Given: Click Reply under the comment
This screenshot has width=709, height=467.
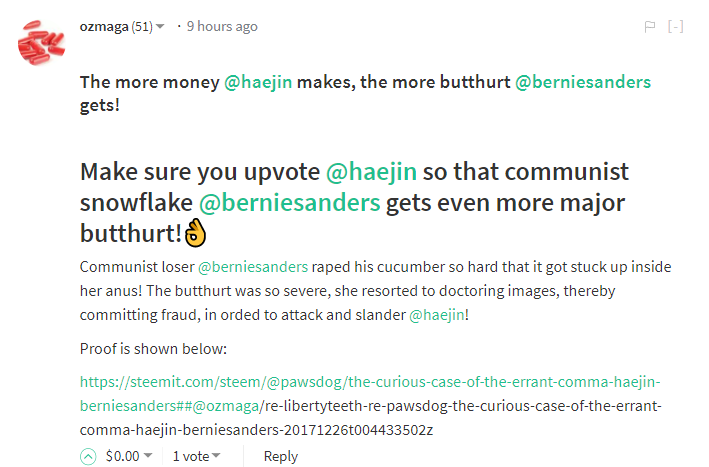Looking at the screenshot, I should click(x=281, y=457).
